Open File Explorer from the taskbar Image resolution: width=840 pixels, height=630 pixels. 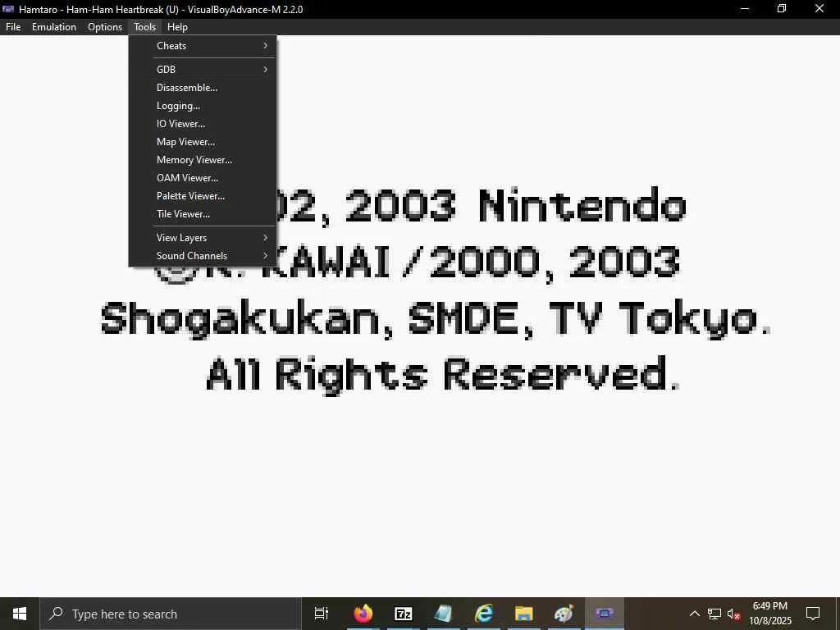tap(524, 614)
